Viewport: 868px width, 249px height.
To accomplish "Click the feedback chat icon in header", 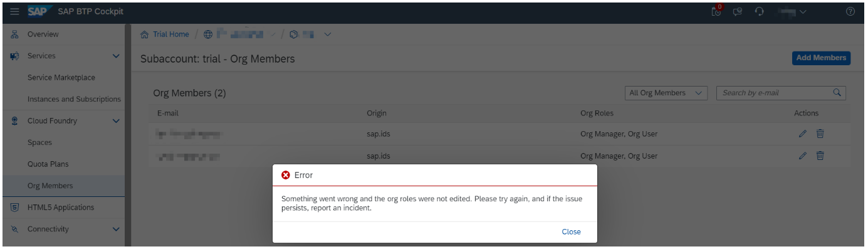I will (738, 12).
